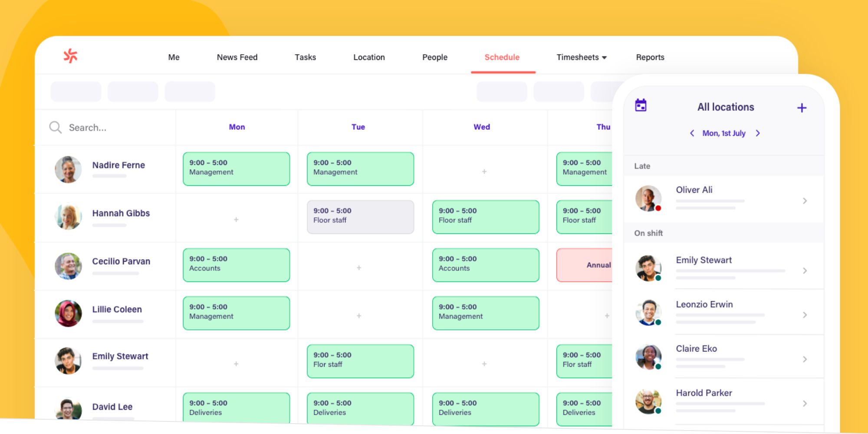Click Hannah Gibbs's avatar photo
This screenshot has width=868, height=434.
pyautogui.click(x=68, y=217)
